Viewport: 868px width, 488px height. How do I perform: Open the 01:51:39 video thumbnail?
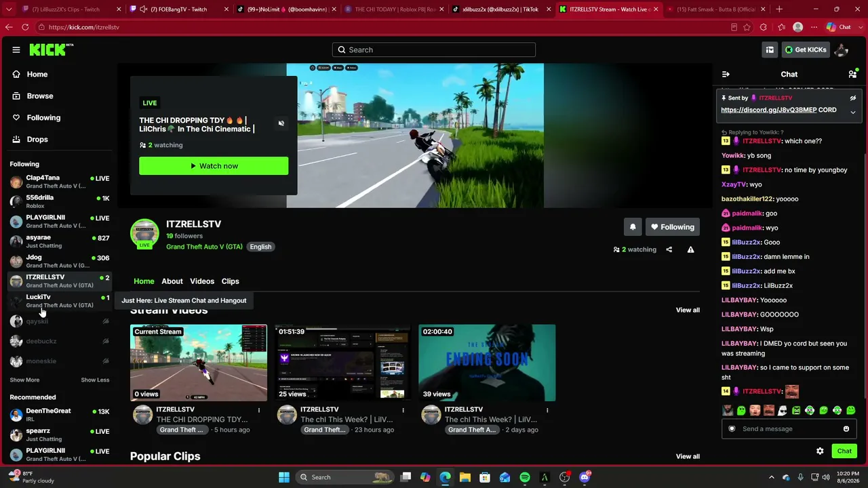[342, 363]
